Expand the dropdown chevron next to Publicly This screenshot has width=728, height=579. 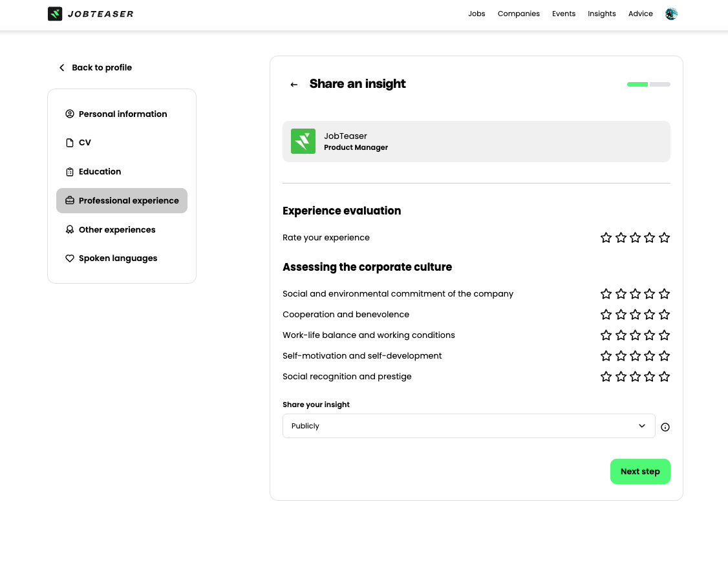[641, 426]
